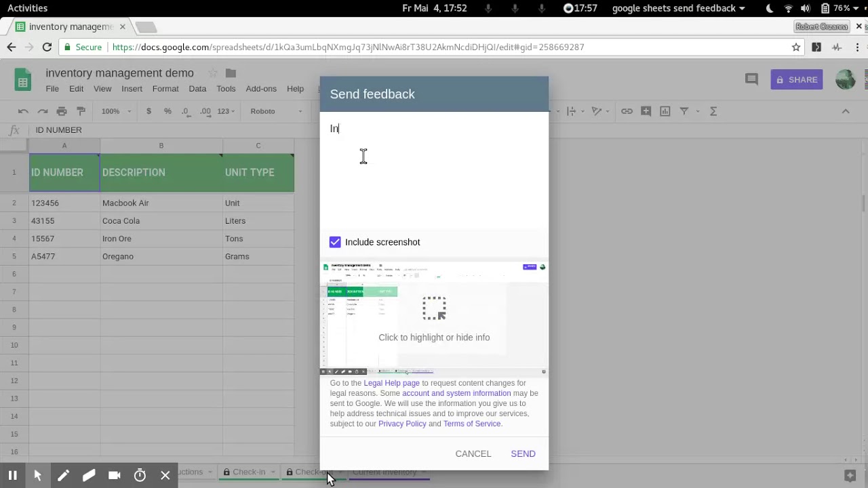Open the Format menu

[165, 89]
